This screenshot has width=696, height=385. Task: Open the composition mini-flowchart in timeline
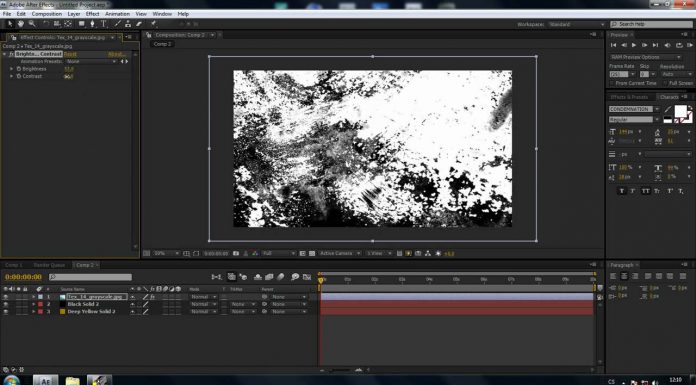(216, 277)
